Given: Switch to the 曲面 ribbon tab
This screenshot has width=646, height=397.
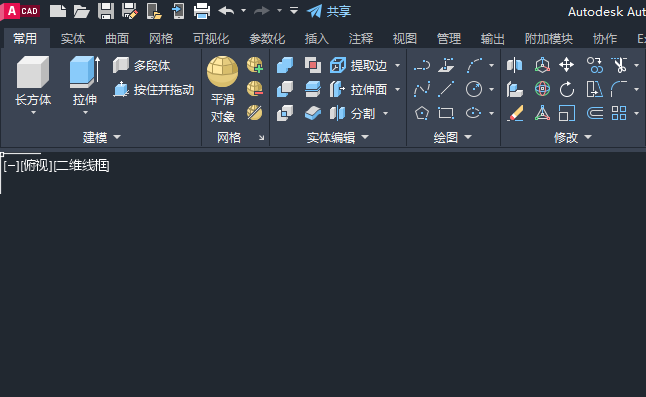Looking at the screenshot, I should pyautogui.click(x=117, y=39).
